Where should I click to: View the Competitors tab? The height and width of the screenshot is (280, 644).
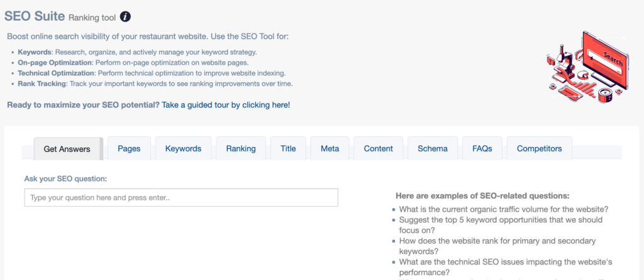click(x=539, y=149)
